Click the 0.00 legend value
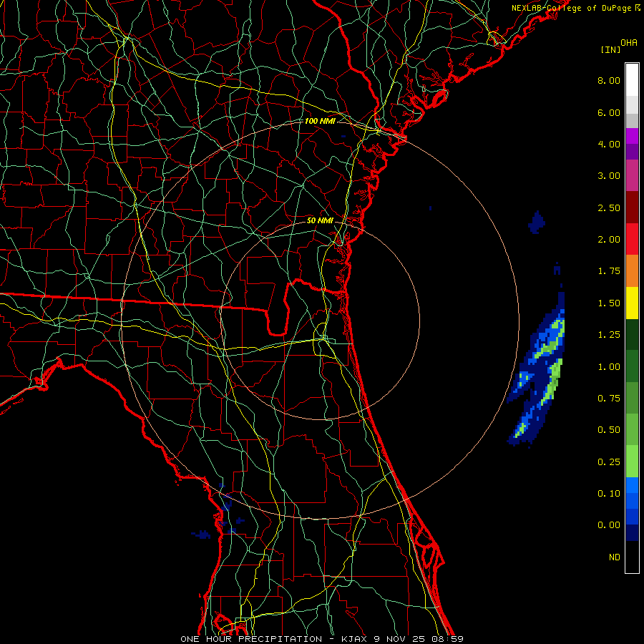 [x=609, y=525]
